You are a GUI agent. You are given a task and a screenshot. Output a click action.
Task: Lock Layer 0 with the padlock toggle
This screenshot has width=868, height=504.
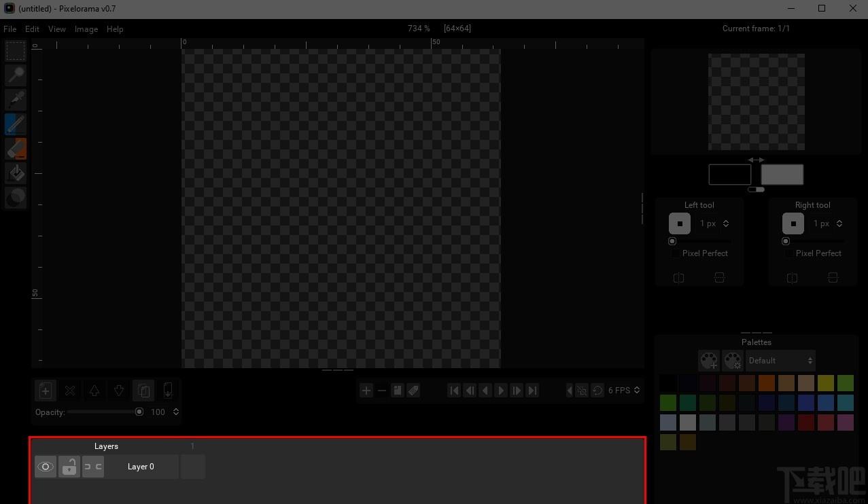(69, 467)
